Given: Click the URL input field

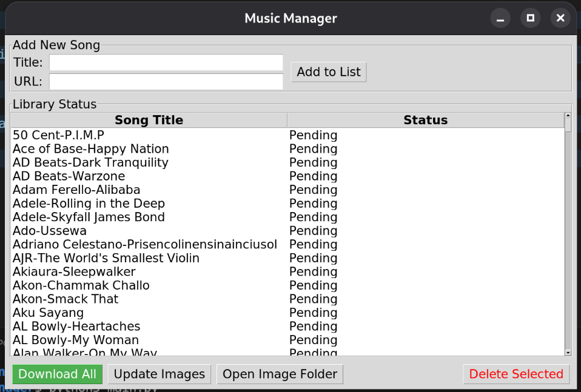Looking at the screenshot, I should pos(166,81).
